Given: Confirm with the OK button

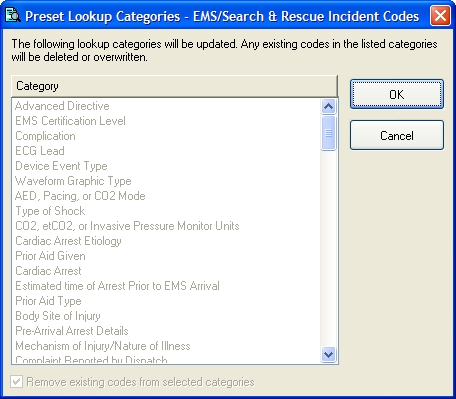Looking at the screenshot, I should click(x=397, y=94).
